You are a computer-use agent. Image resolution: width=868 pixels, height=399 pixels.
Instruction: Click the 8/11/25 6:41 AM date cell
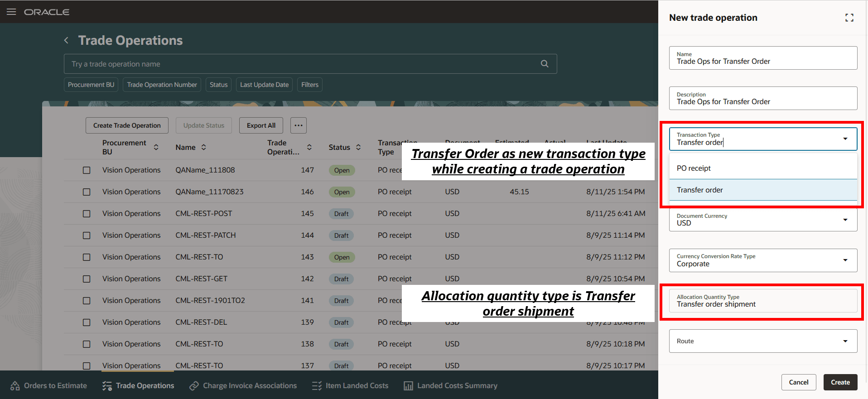click(x=616, y=214)
